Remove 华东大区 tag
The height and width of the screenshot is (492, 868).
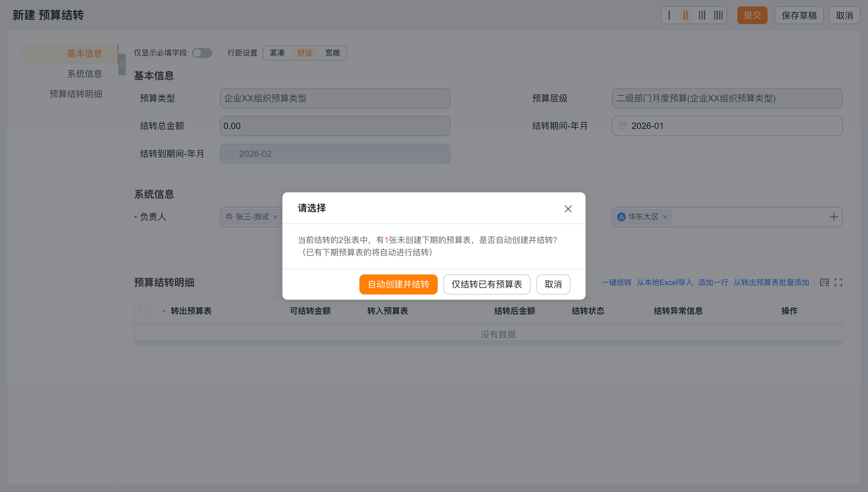pos(665,217)
